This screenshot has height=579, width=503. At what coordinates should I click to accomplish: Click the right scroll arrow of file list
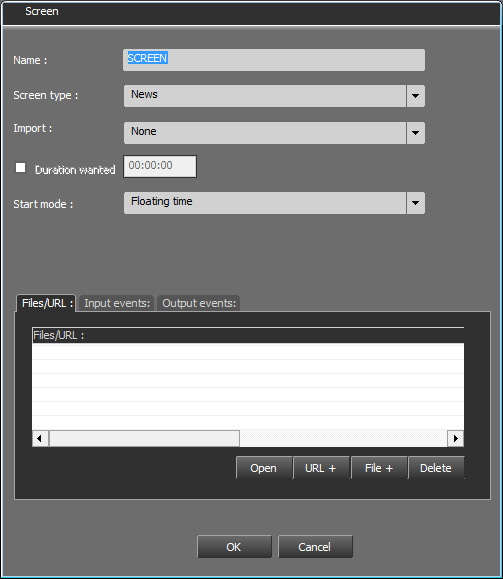[x=456, y=438]
